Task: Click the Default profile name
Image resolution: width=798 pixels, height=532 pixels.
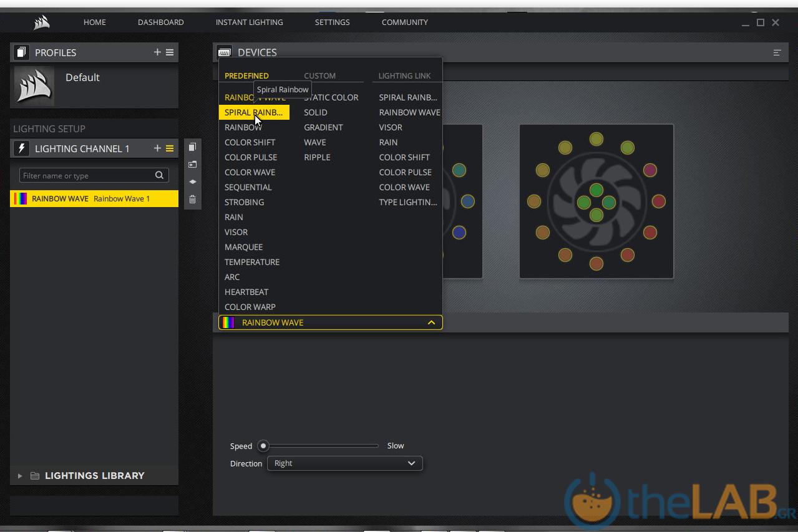Action: point(82,77)
